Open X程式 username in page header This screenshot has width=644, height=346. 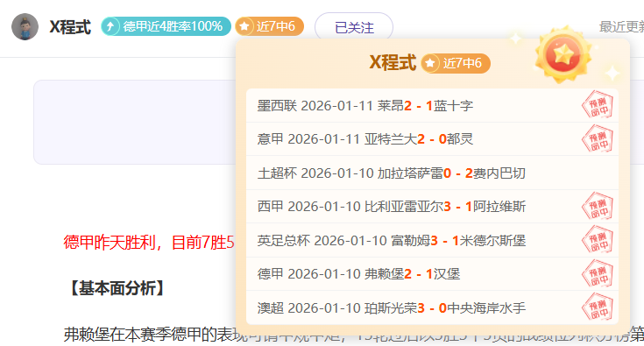pos(70,27)
